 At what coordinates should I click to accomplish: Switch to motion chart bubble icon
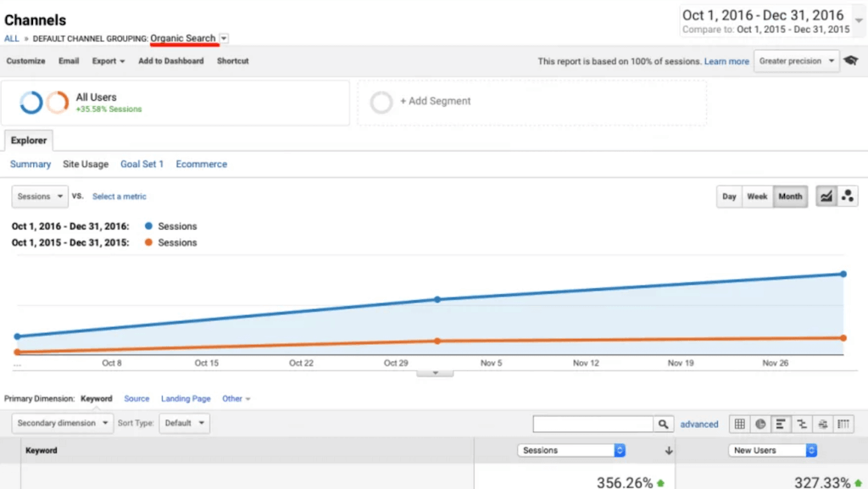847,197
